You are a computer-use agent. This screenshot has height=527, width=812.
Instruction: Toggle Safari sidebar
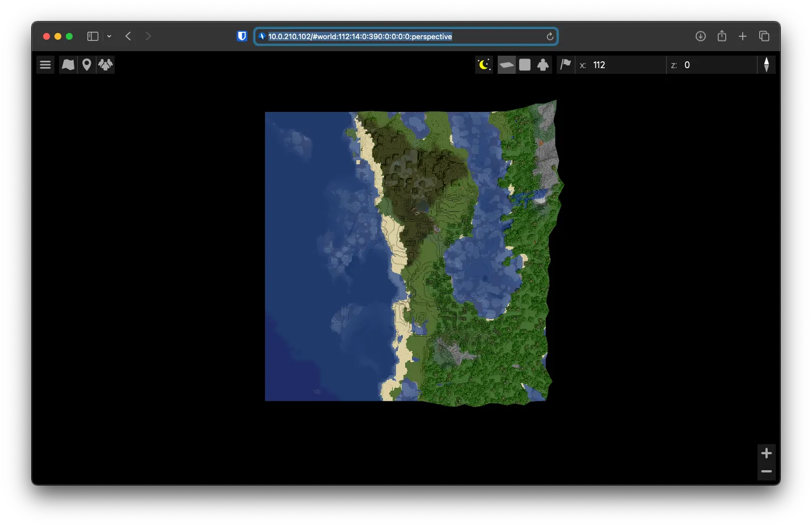pos(92,36)
